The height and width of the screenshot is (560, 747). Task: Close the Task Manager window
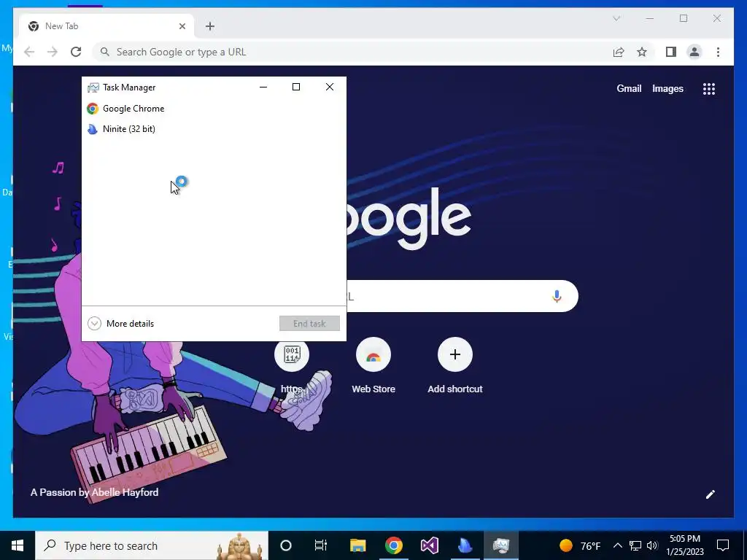330,87
